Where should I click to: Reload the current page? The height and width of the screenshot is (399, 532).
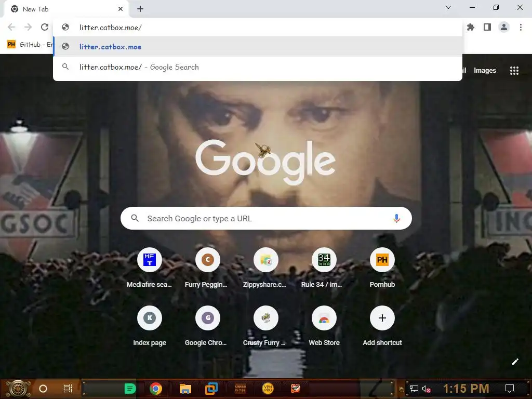tap(45, 27)
